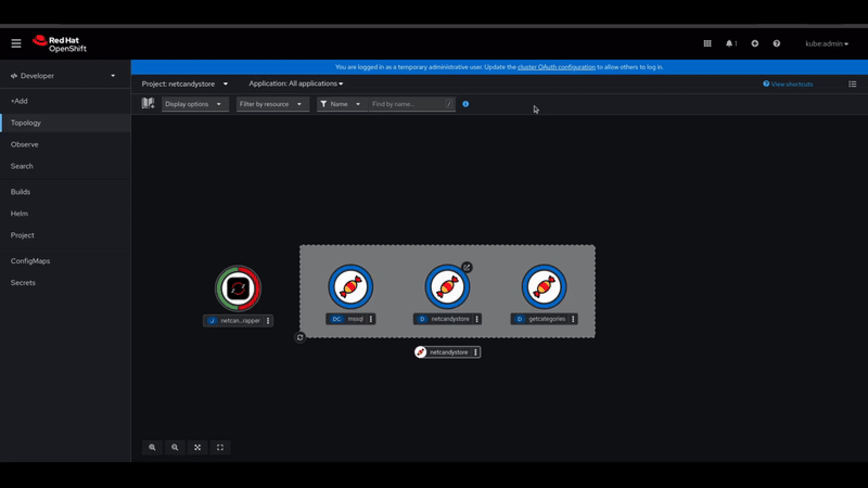Click the reset view icon in the bottom toolbar
Viewport: 868px width, 488px height.
click(220, 447)
